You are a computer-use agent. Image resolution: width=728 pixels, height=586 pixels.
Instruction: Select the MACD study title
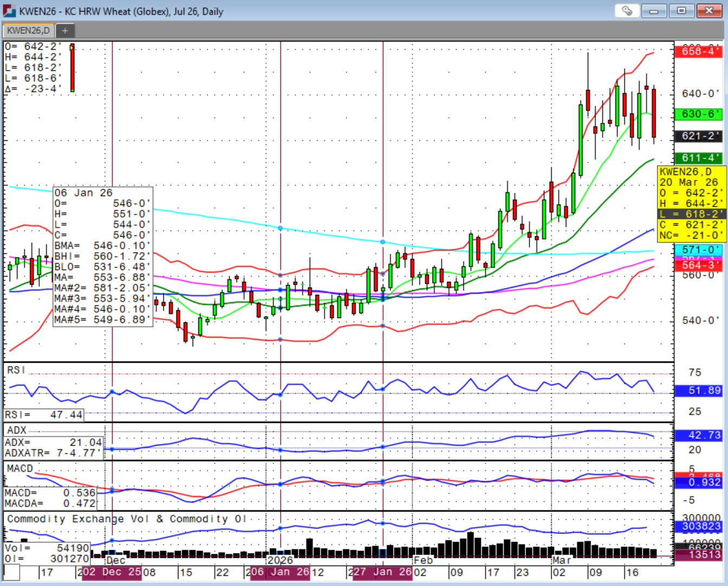[x=20, y=468]
